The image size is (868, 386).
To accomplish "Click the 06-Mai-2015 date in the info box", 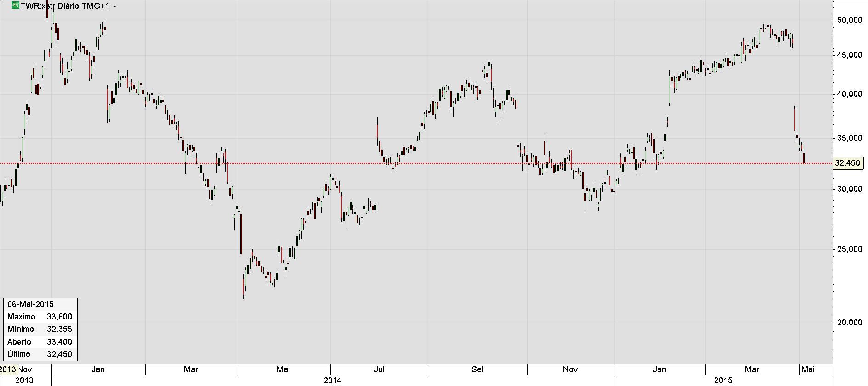I will click(31, 304).
